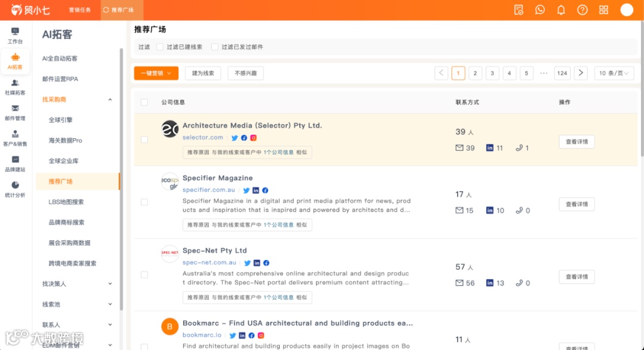
Task: Open 展会采购商数据 menu item
Action: (x=69, y=243)
